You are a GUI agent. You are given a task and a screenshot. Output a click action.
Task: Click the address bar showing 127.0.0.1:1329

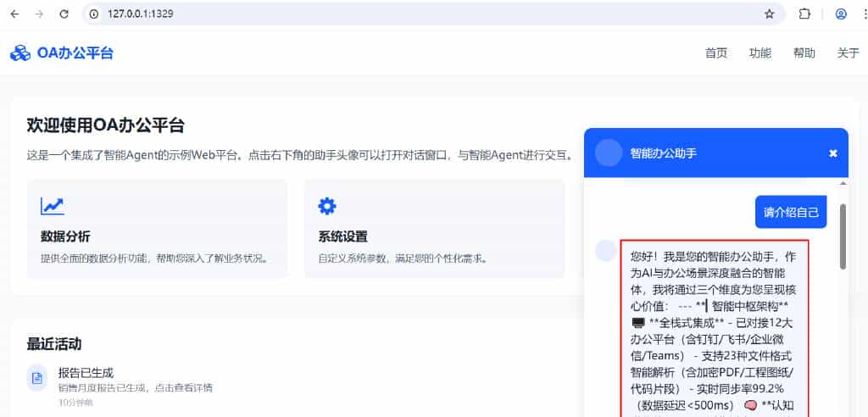pyautogui.click(x=433, y=14)
